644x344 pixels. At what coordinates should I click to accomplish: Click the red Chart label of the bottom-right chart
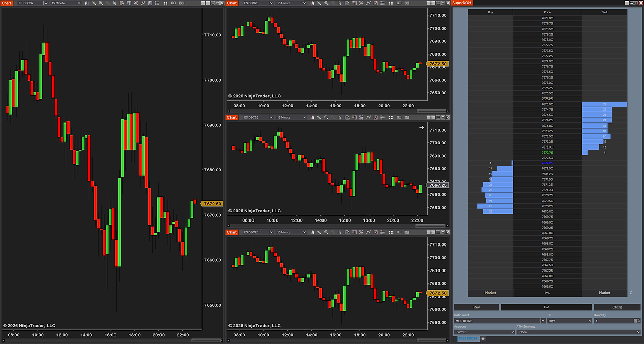point(232,232)
